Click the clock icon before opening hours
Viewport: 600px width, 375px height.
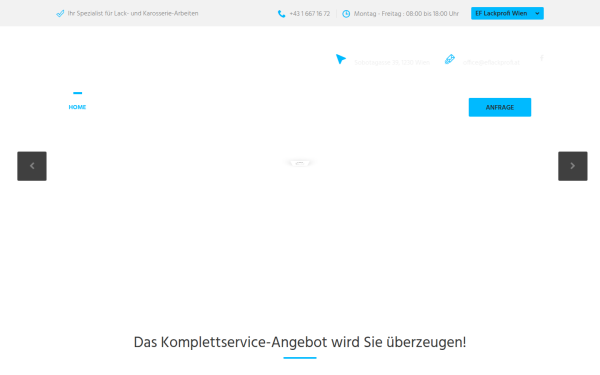[346, 14]
